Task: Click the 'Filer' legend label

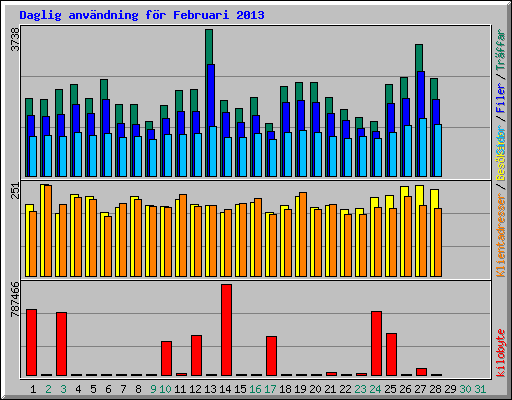Action: tap(501, 98)
